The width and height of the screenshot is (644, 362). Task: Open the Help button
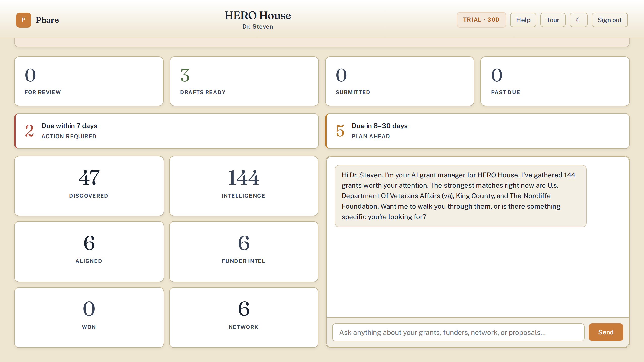(523, 20)
